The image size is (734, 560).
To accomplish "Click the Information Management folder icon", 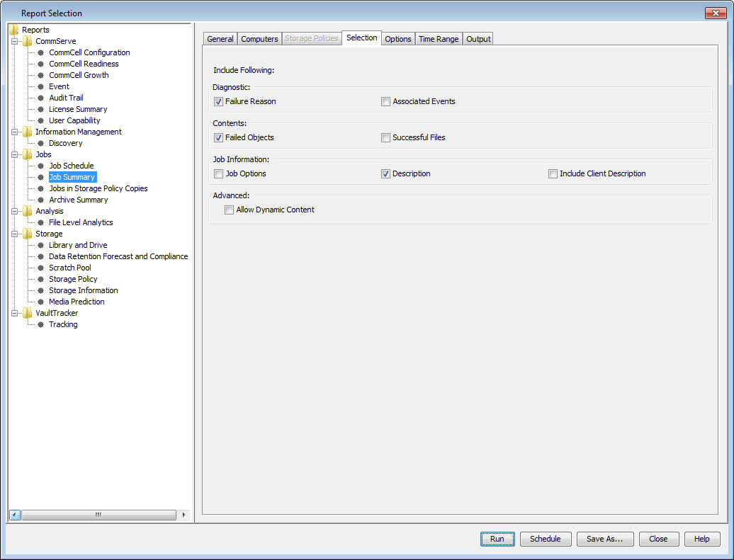I will coord(27,132).
